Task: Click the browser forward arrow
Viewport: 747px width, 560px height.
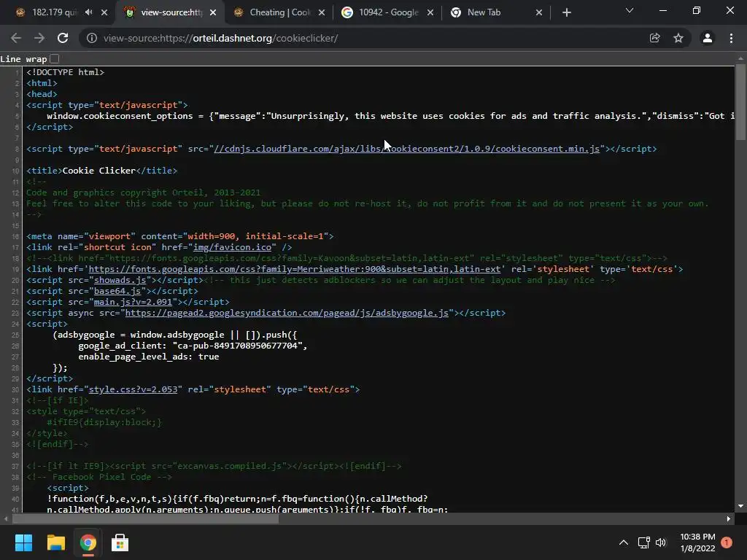Action: click(x=39, y=38)
